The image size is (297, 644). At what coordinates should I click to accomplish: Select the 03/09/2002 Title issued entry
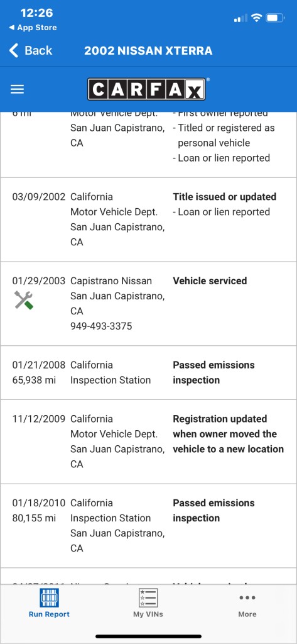click(148, 219)
